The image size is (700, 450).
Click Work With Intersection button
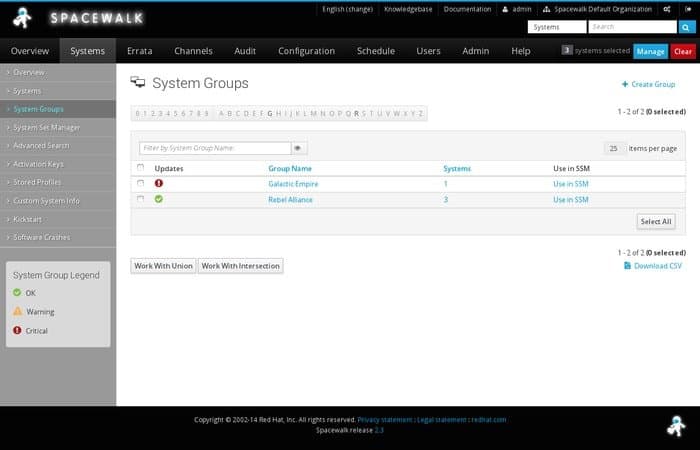point(240,266)
